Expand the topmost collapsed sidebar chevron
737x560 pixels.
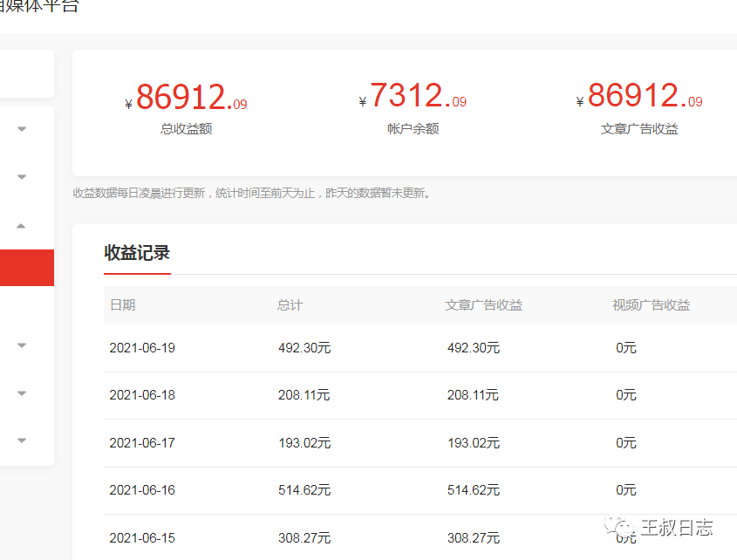pos(22,129)
